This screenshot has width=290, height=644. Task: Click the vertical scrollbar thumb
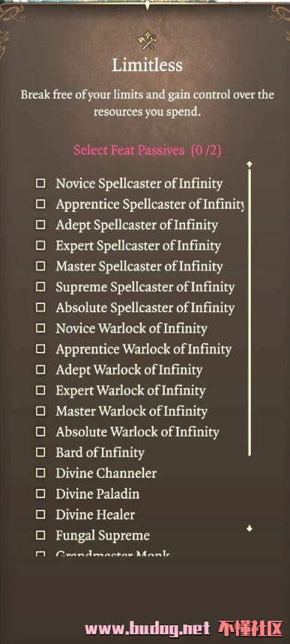click(x=249, y=312)
